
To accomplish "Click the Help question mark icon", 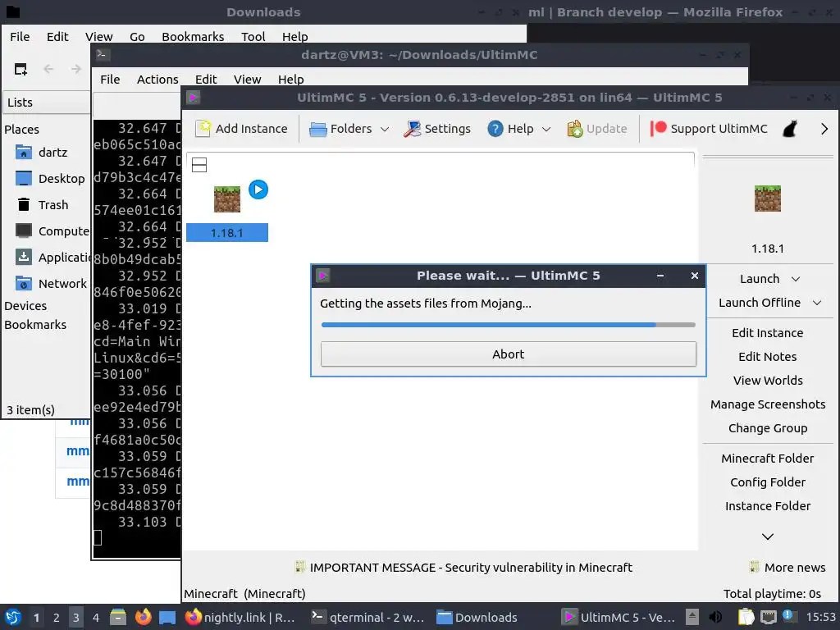I will tap(495, 129).
